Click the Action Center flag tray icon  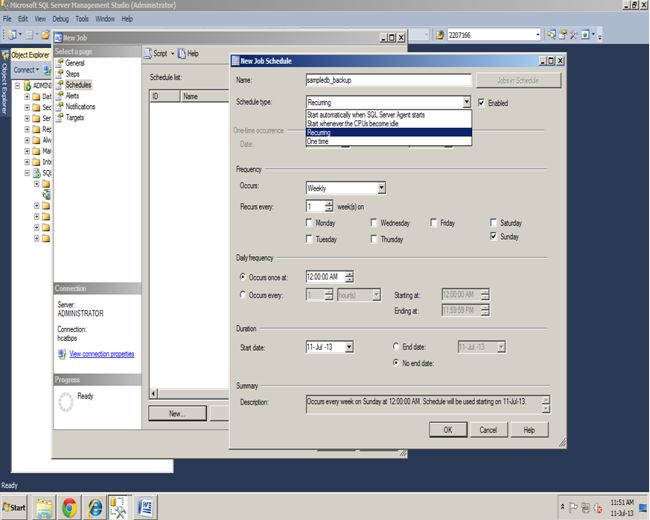click(x=573, y=507)
